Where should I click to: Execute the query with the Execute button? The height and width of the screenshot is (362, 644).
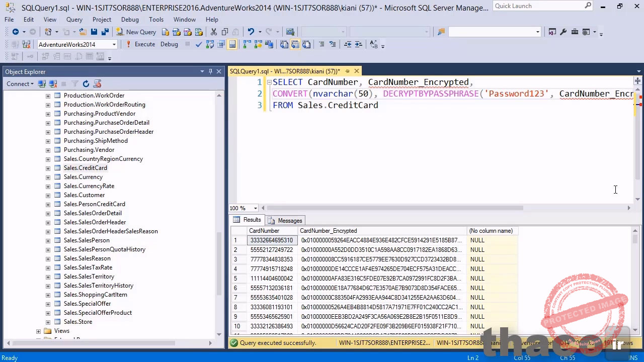click(x=144, y=44)
